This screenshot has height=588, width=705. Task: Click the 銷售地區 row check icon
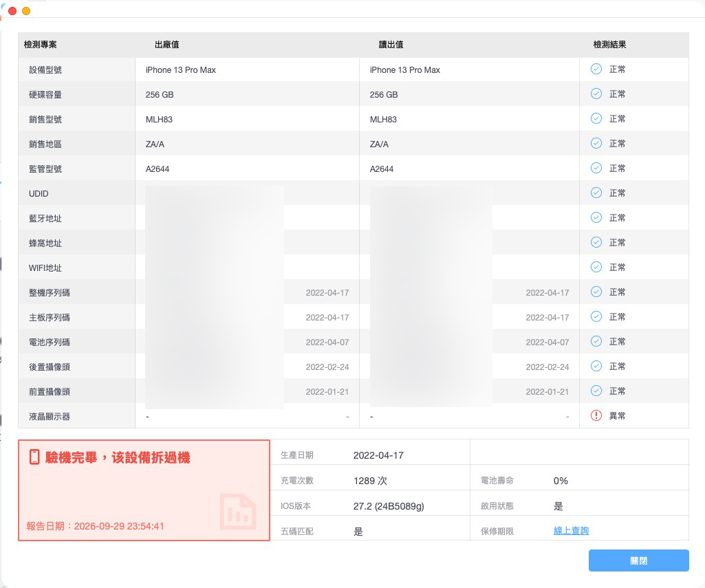coord(596,144)
